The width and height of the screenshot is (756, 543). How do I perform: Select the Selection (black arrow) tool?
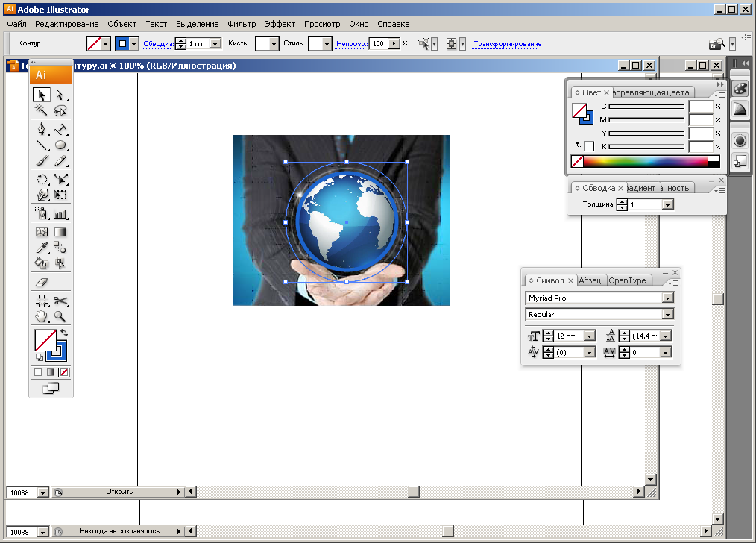pos(42,95)
